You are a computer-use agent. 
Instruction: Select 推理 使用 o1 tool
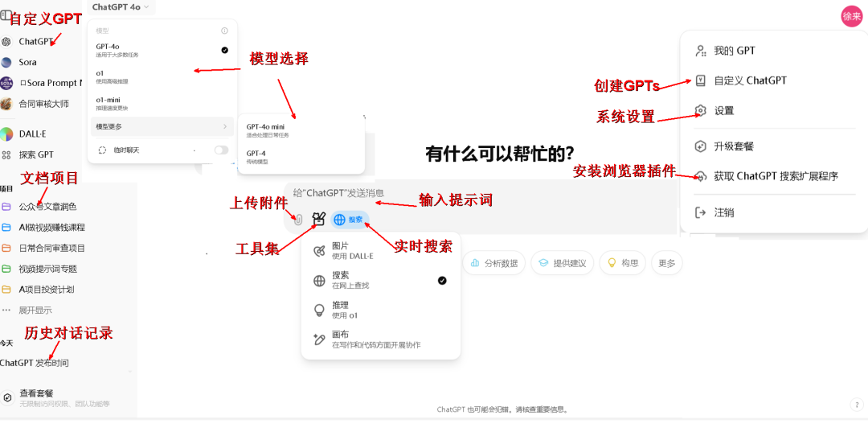381,311
